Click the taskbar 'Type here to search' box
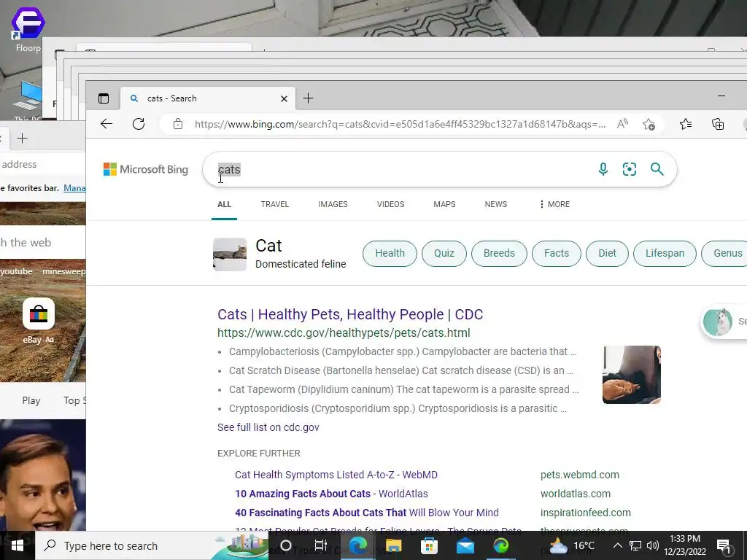 (x=152, y=545)
